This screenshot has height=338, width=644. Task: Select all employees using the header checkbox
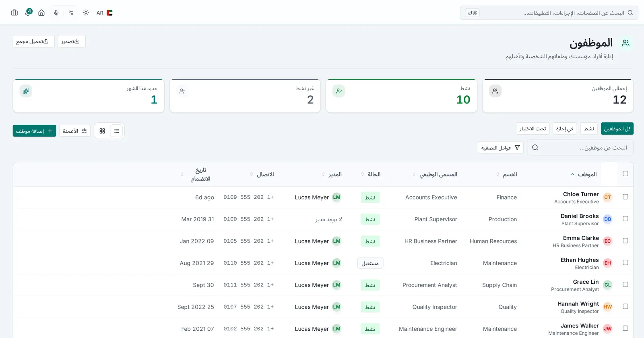pyautogui.click(x=625, y=173)
